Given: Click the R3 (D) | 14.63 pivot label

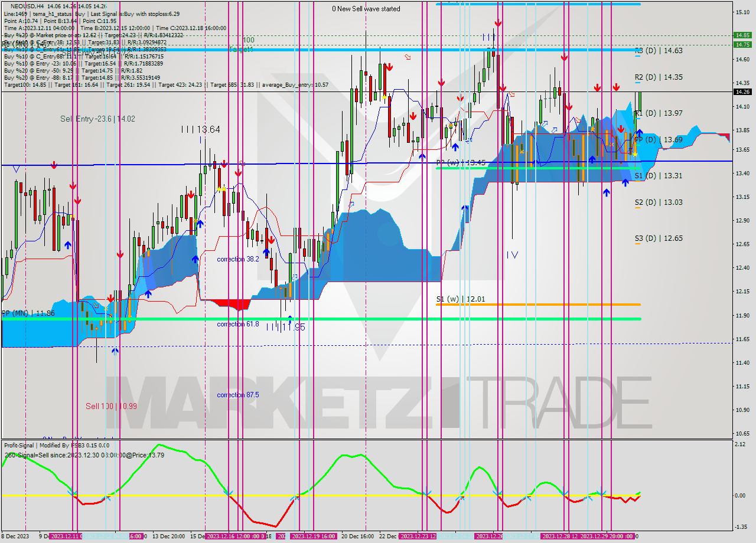Looking at the screenshot, I should [659, 51].
